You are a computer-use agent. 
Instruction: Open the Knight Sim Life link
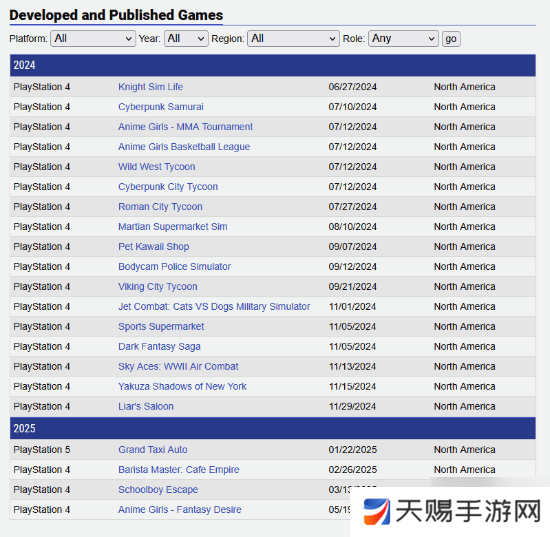(150, 87)
